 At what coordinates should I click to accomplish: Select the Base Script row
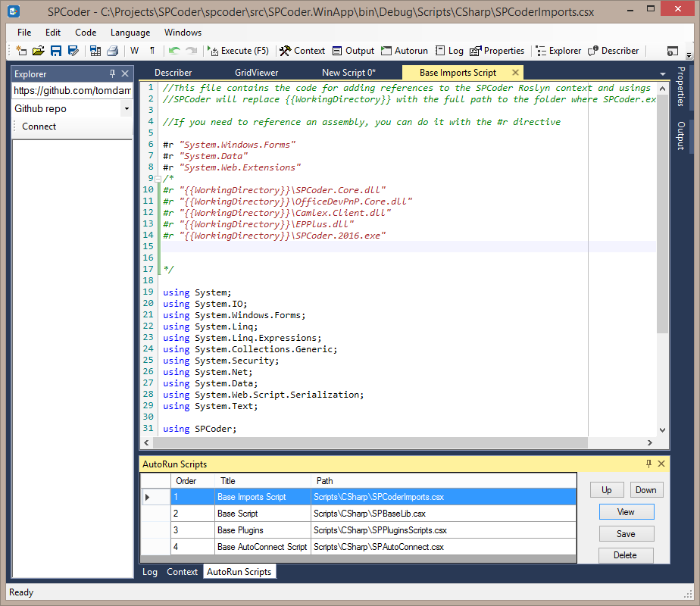[x=358, y=514]
